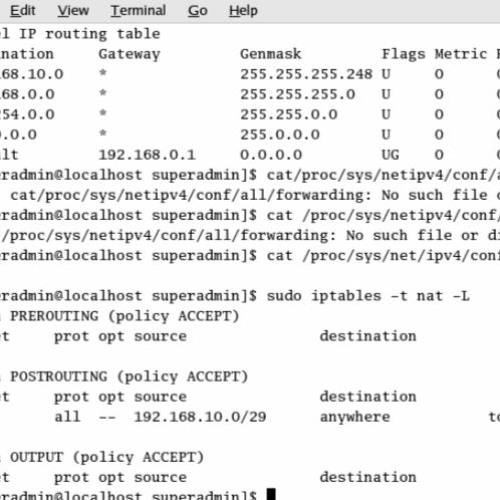Click the UG flag entry
The width and height of the screenshot is (500, 500).
click(x=390, y=155)
